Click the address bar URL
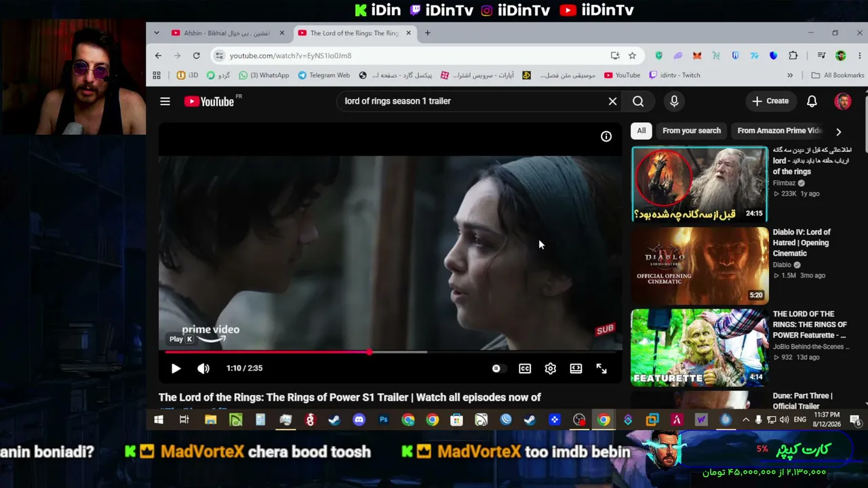 (290, 56)
